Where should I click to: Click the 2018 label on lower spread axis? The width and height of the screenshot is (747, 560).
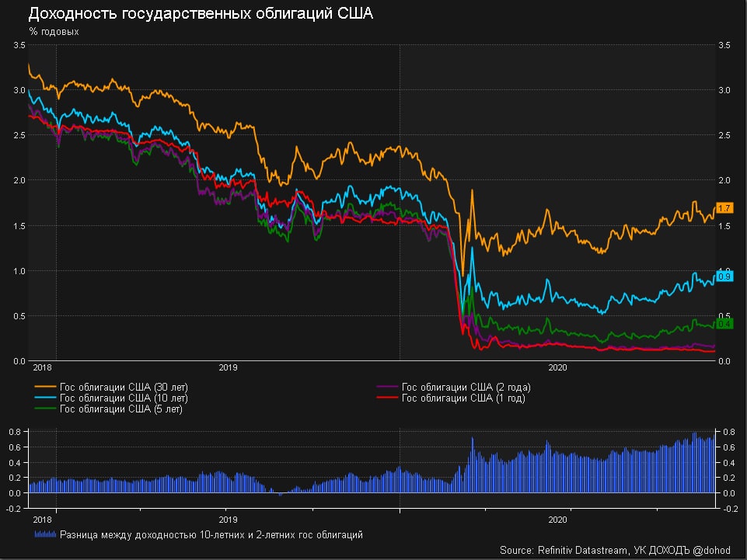43,520
